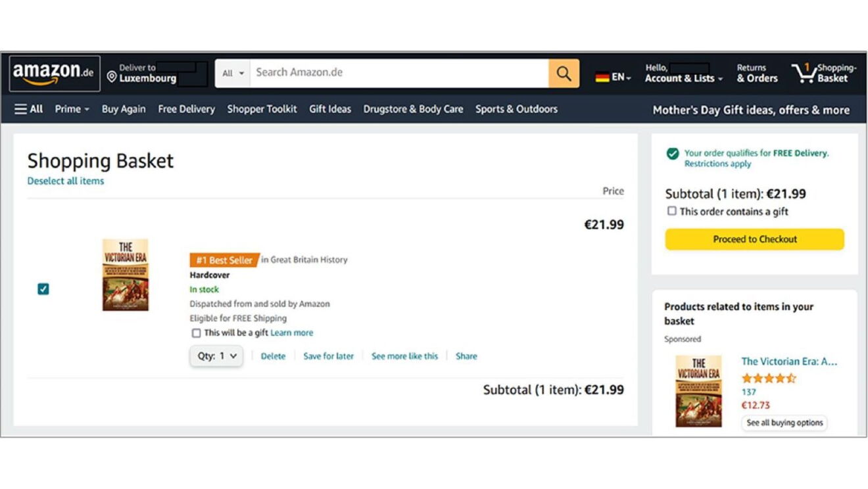Screen dimensions: 868x489
Task: Expand the EN language selector
Action: [621, 78]
